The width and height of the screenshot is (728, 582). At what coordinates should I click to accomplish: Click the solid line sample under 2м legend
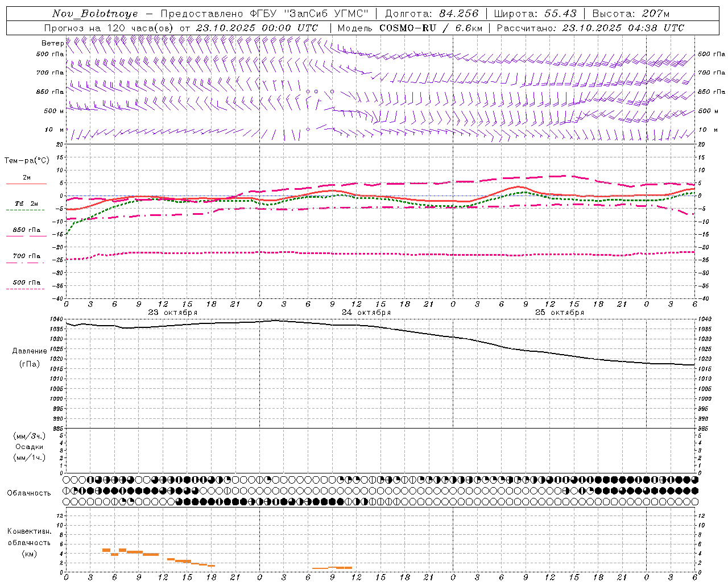click(26, 184)
